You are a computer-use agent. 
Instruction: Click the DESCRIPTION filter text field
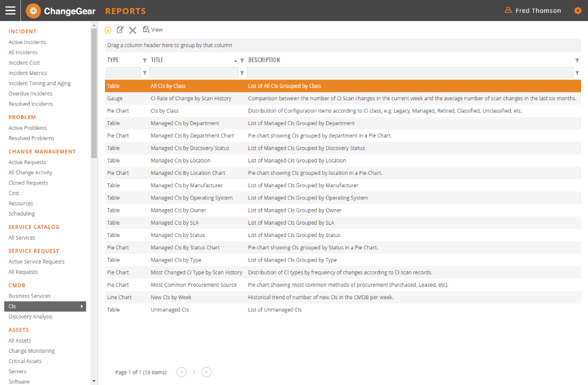(410, 72)
